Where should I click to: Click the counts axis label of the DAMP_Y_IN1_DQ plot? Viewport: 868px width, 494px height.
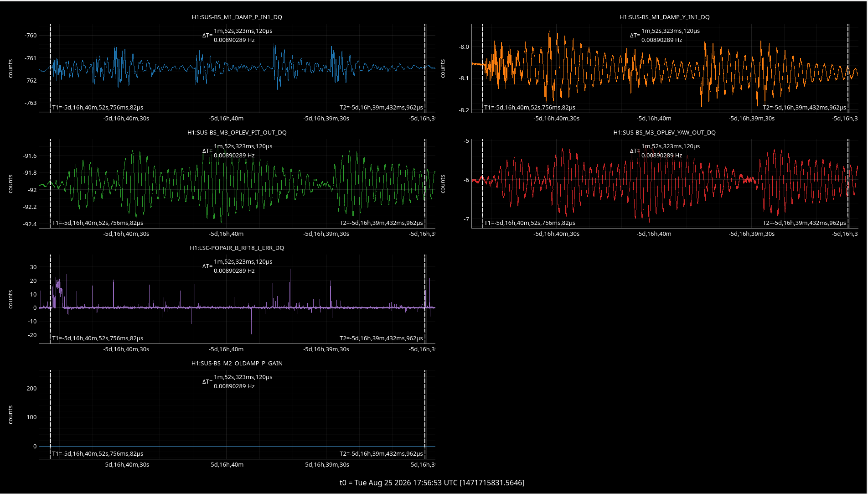click(443, 68)
